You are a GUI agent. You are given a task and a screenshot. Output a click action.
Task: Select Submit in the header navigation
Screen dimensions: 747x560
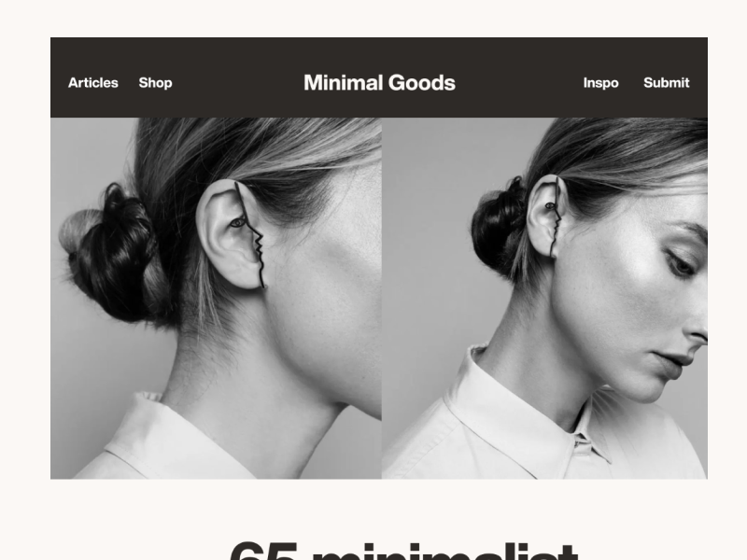coord(666,83)
